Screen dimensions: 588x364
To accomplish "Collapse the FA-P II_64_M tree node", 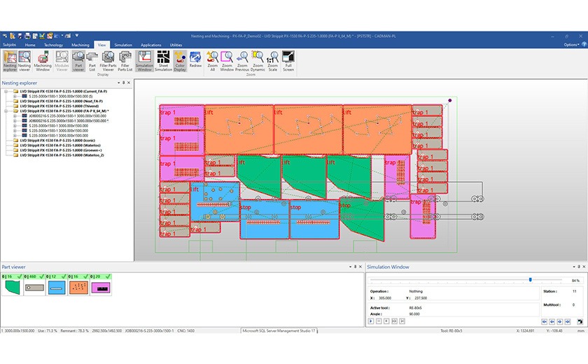I will 6,111.
